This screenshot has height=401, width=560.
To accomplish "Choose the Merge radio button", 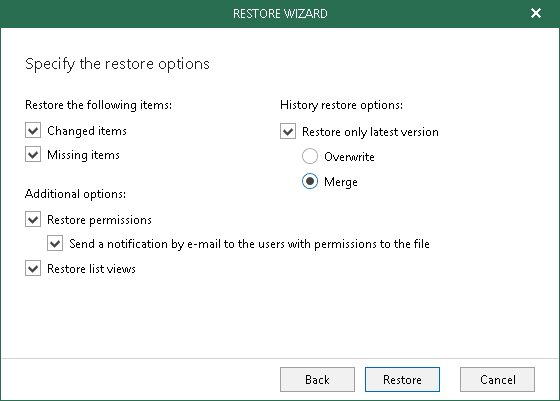I will tap(310, 181).
